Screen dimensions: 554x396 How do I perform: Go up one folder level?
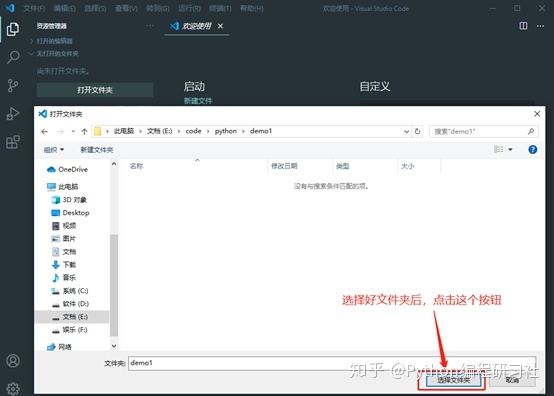(x=84, y=131)
